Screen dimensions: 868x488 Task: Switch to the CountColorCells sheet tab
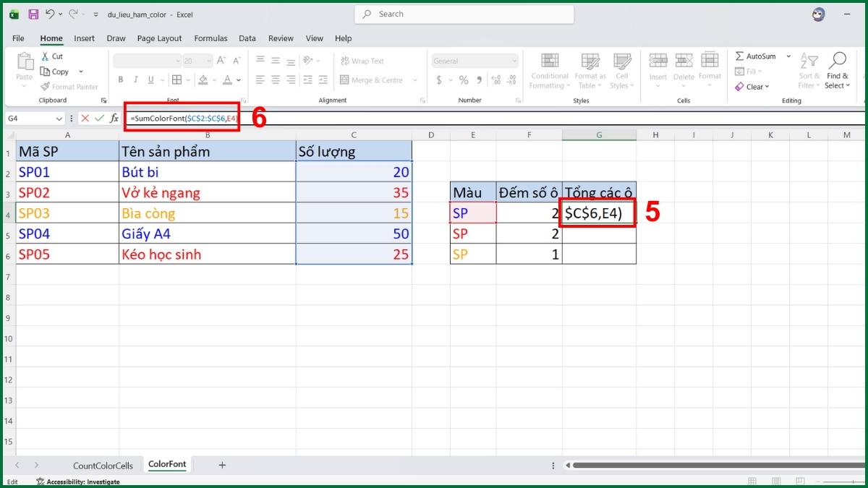103,465
